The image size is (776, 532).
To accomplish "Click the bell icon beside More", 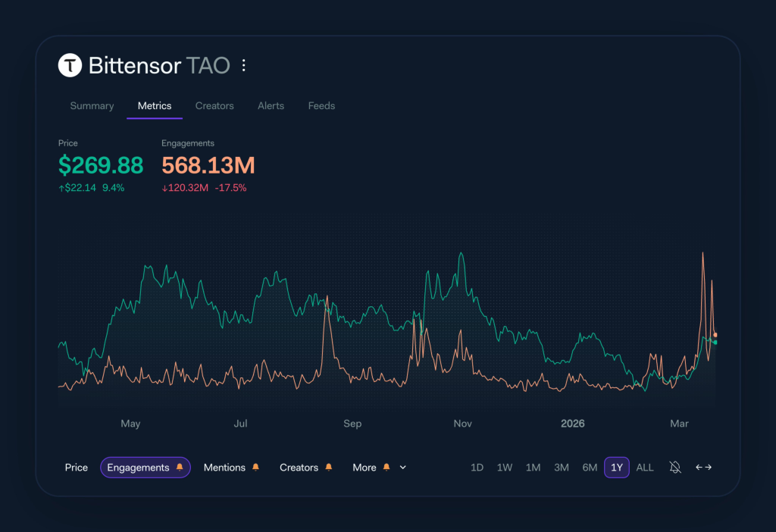I will tap(386, 468).
